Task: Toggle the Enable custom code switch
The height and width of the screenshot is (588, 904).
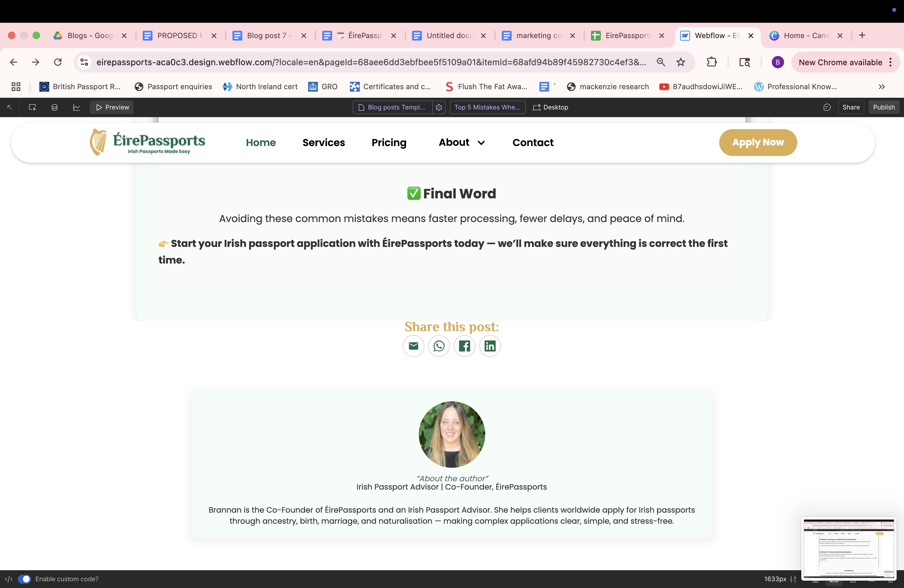Action: click(x=24, y=579)
